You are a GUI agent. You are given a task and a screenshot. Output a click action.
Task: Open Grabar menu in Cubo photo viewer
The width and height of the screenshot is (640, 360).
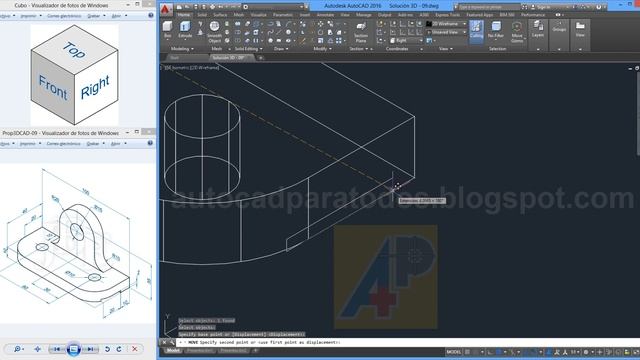pos(96,16)
